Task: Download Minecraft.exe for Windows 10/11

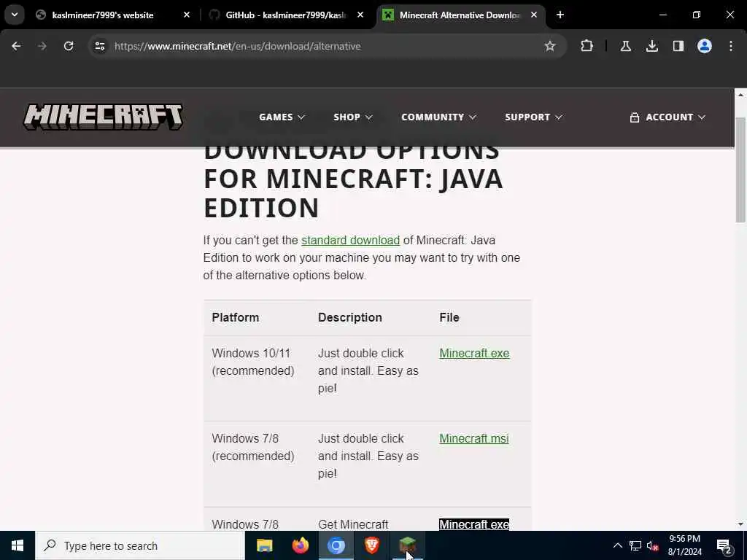Action: (x=474, y=354)
